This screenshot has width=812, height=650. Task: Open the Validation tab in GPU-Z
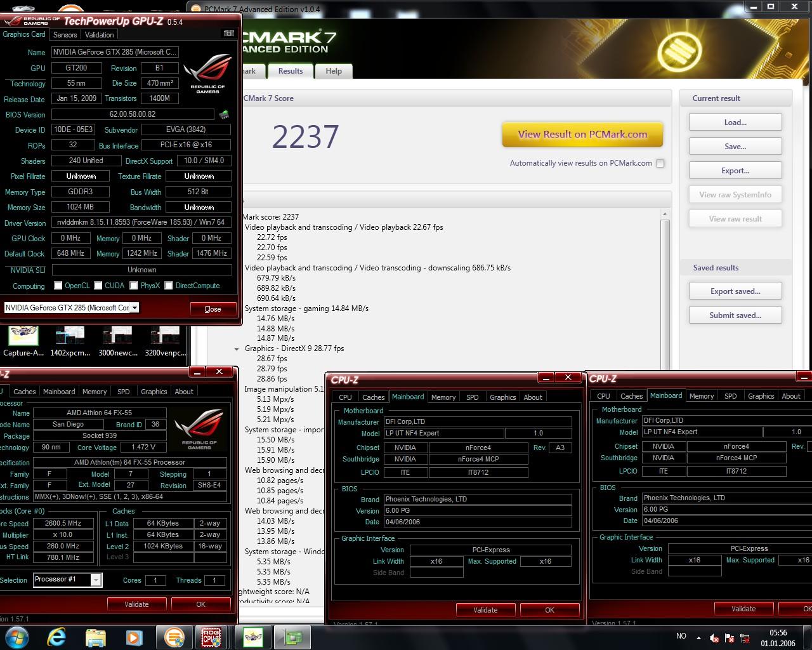(x=100, y=35)
